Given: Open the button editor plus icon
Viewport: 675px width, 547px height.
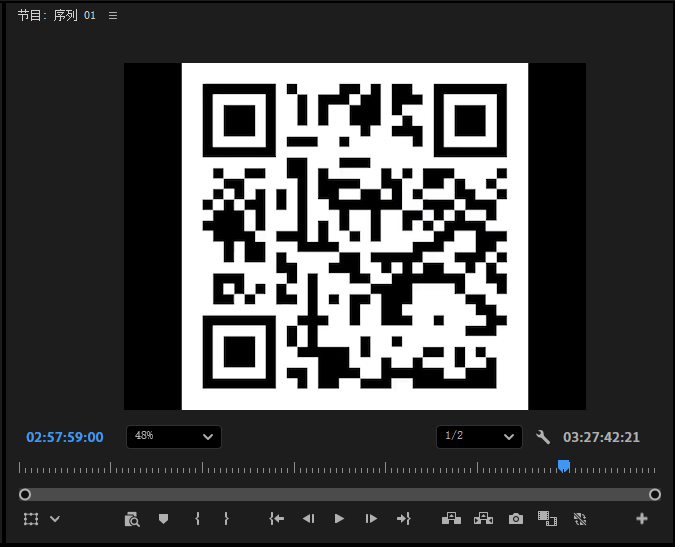Looking at the screenshot, I should point(642,519).
